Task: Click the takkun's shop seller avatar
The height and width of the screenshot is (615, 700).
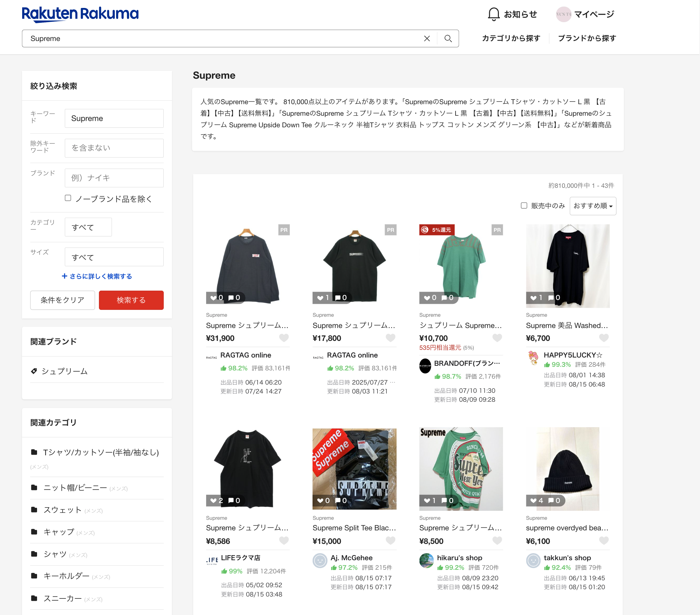Action: pos(533,560)
